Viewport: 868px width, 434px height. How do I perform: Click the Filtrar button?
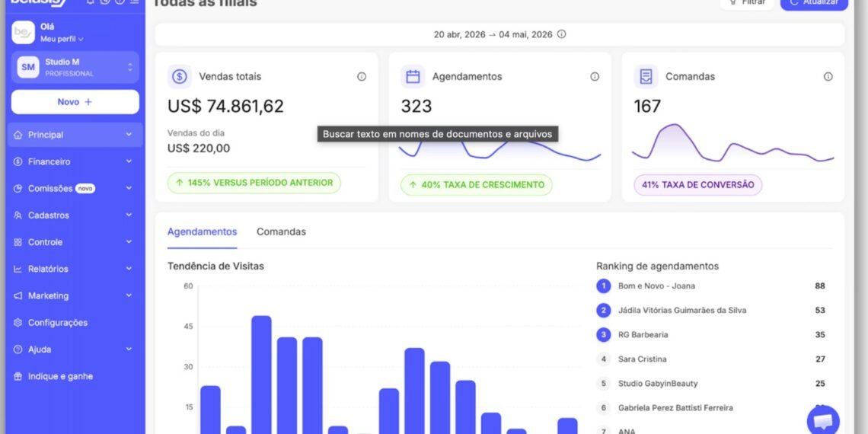747,3
